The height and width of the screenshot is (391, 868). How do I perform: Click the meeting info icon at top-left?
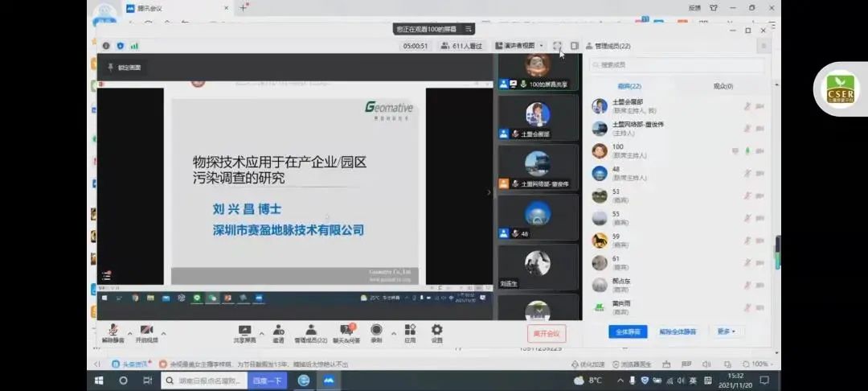coord(106,46)
